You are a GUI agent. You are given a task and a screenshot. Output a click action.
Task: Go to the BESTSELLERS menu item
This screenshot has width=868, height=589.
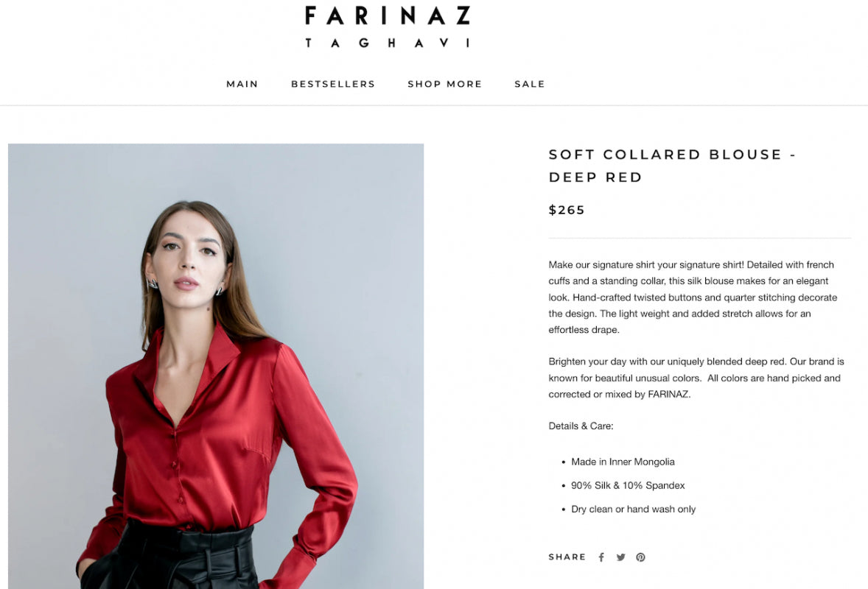coord(333,84)
